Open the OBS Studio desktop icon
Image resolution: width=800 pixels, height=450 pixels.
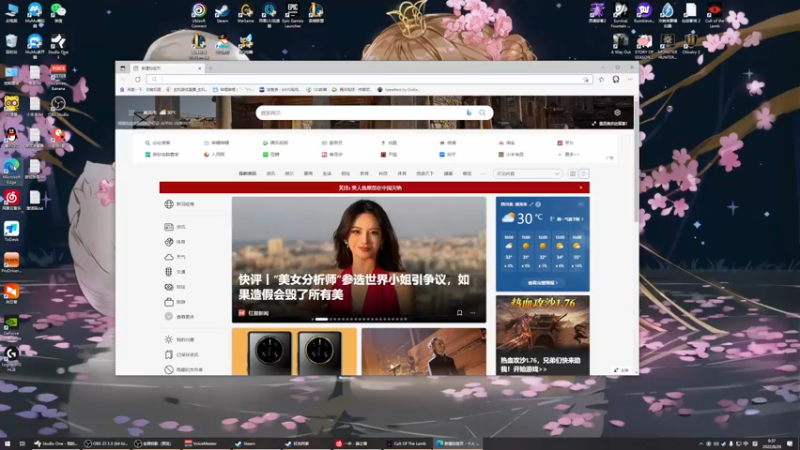58,106
